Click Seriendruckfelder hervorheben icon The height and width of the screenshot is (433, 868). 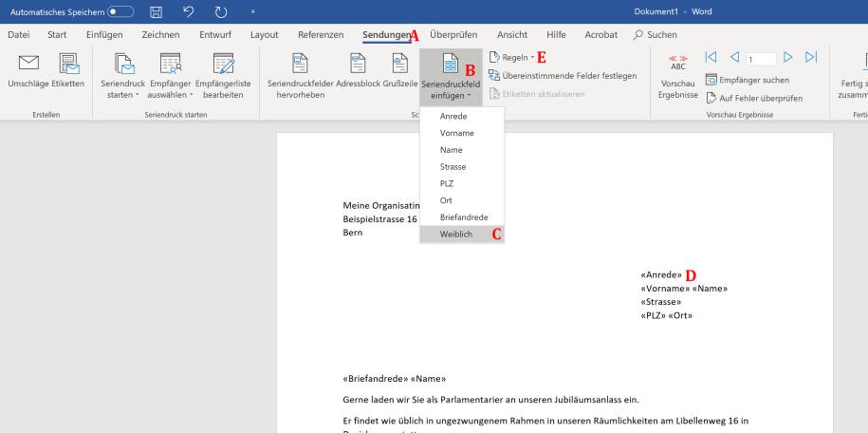(x=300, y=65)
